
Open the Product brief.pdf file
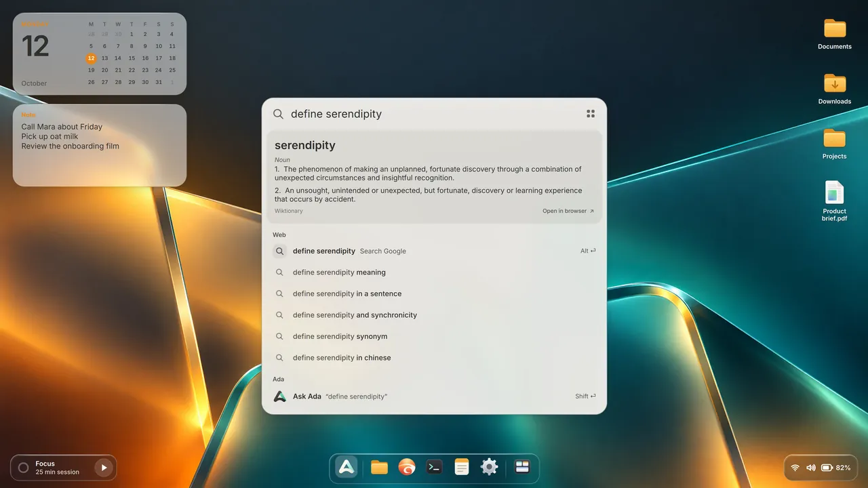point(835,201)
